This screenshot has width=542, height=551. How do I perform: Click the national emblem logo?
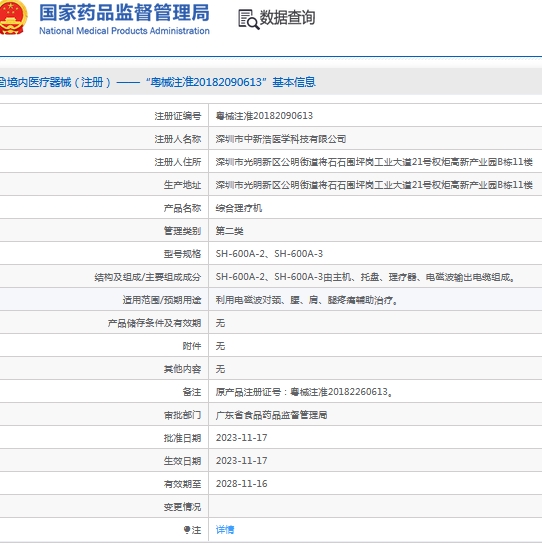pyautogui.click(x=13, y=18)
